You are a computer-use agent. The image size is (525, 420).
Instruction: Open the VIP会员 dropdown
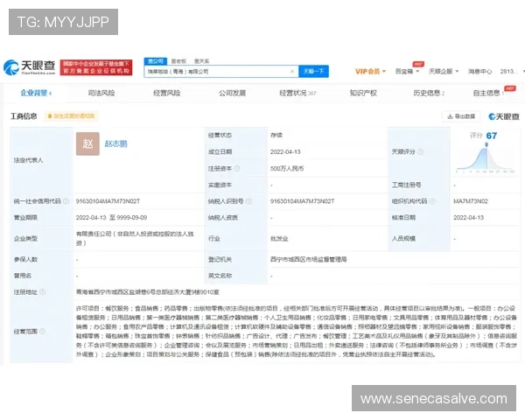pos(370,72)
